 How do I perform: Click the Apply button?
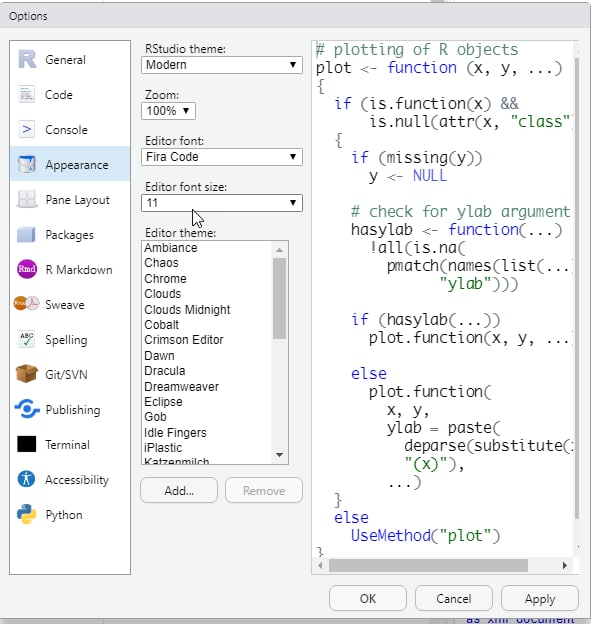point(539,598)
